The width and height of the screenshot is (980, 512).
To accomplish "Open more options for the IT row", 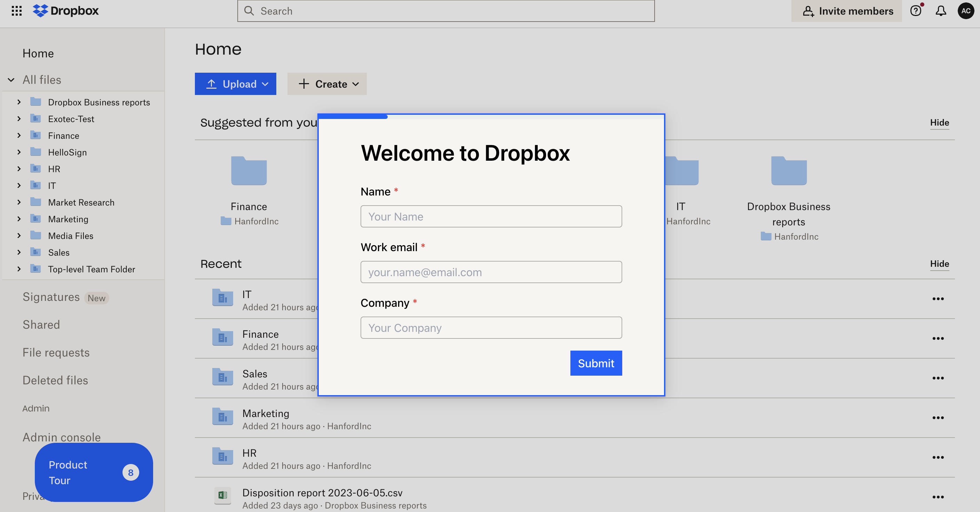I will (938, 299).
